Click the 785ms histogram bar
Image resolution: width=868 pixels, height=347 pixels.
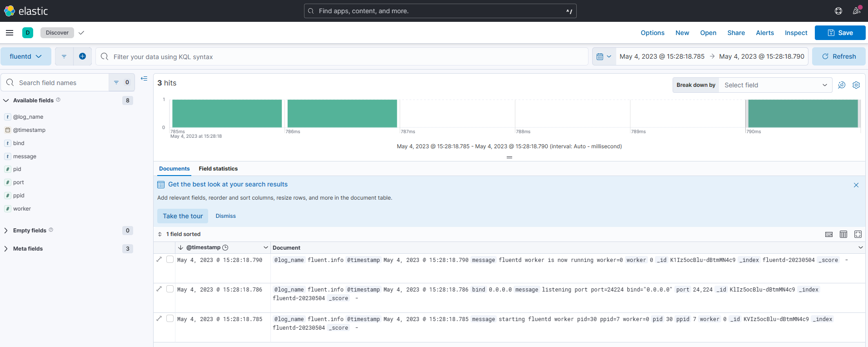pyautogui.click(x=227, y=113)
